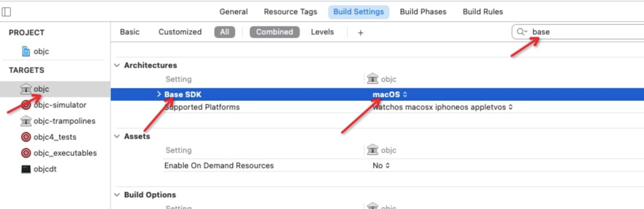Toggle the navigator sidebar panel icon
Viewport: 644px width, 209px height.
(x=6, y=12)
